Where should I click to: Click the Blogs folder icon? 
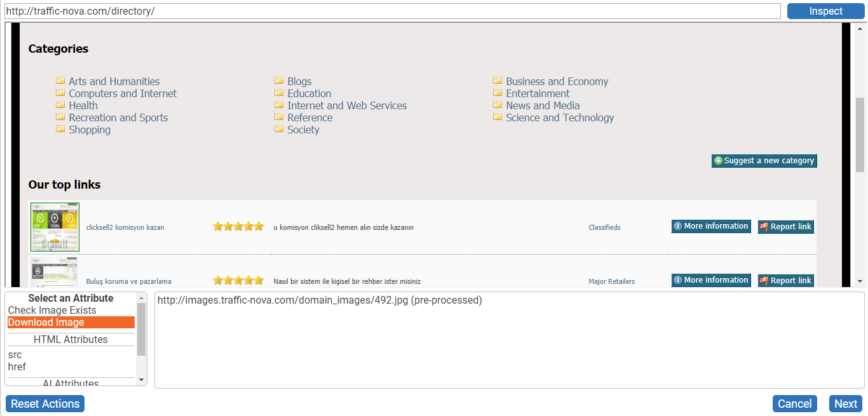pos(279,81)
